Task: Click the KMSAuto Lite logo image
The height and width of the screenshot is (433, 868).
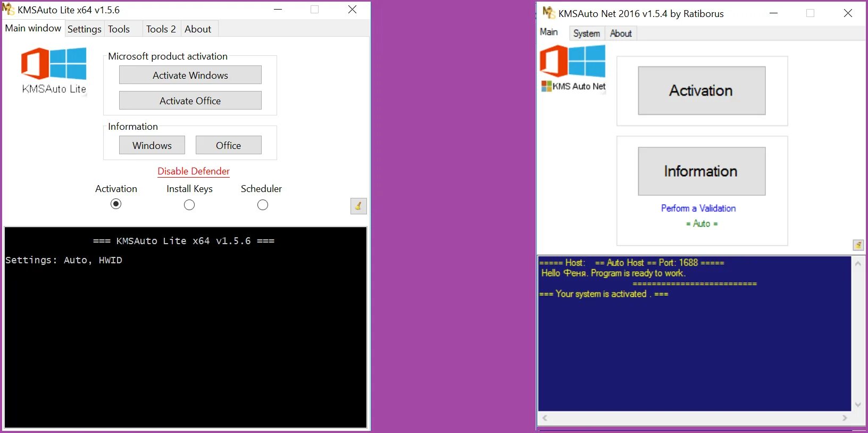Action: click(54, 71)
